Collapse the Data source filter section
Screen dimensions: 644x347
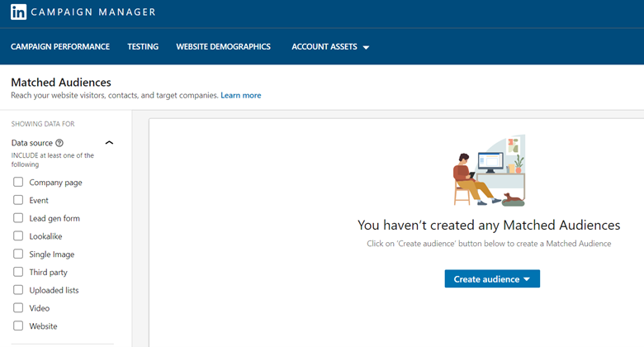[x=109, y=143]
